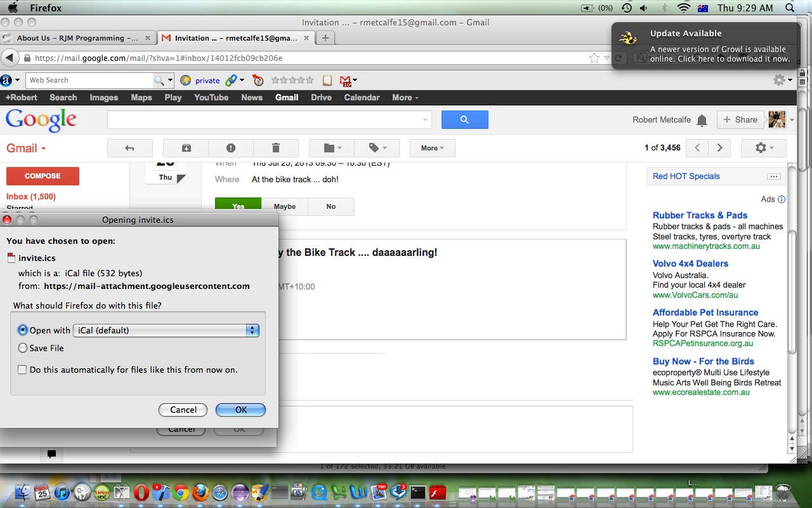
Task: Select the Save File radio option
Action: tap(23, 348)
